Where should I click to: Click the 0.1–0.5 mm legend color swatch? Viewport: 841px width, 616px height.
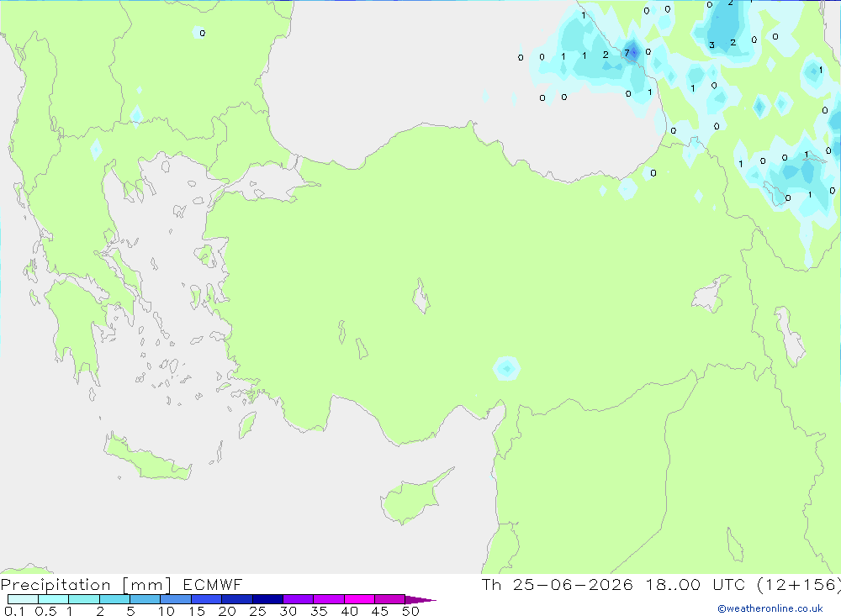[x=23, y=599]
